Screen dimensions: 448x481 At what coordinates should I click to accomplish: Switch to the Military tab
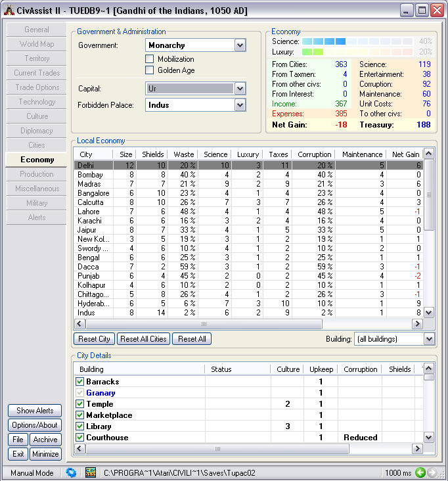(37, 203)
